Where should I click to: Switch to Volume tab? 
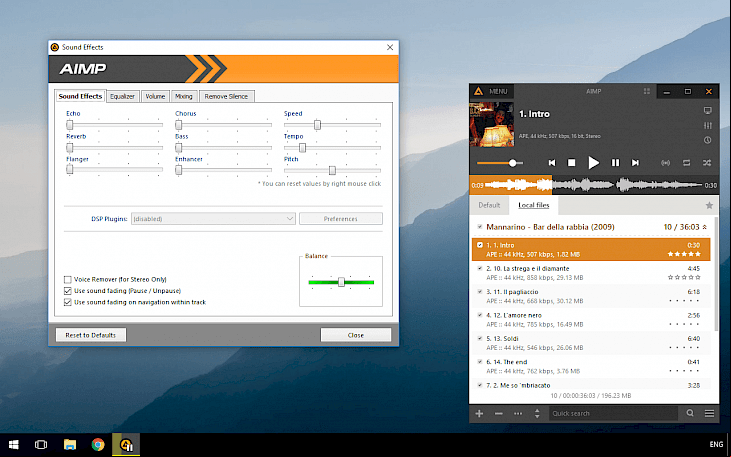155,97
